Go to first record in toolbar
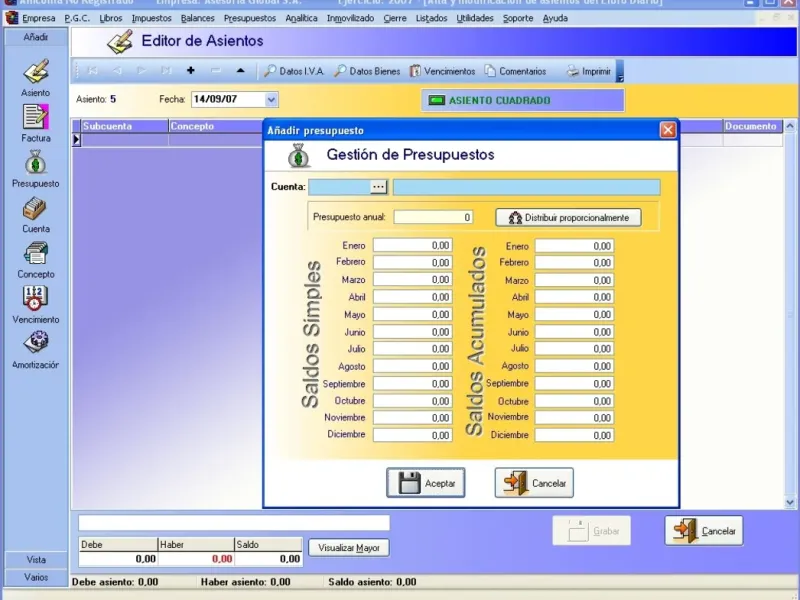Image resolution: width=800 pixels, height=600 pixels. [93, 71]
